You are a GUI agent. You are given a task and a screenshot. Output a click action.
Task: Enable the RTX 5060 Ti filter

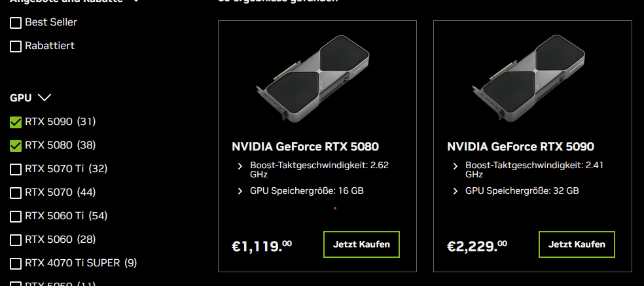[16, 216]
